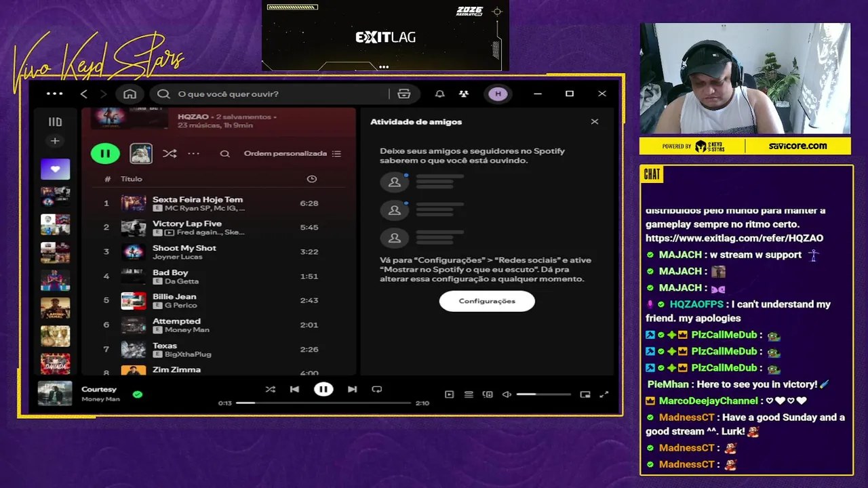
Task: Skip to the previous track
Action: tap(294, 389)
